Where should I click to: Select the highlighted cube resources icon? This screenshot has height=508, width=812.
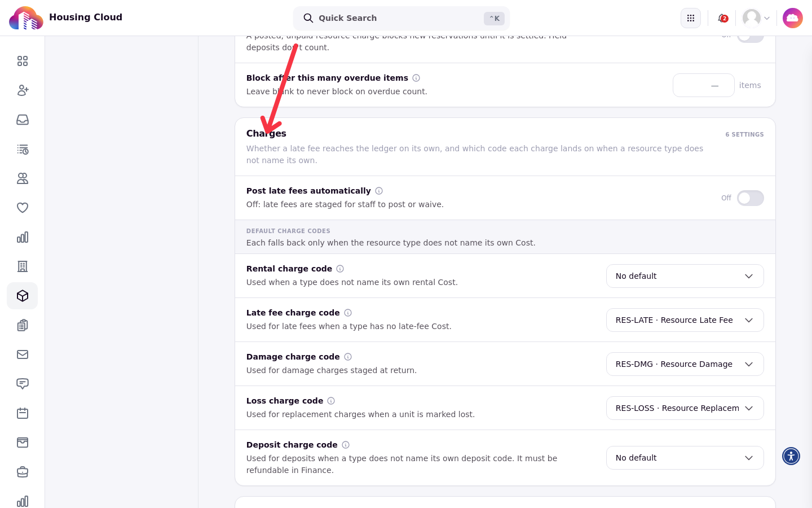tap(23, 296)
